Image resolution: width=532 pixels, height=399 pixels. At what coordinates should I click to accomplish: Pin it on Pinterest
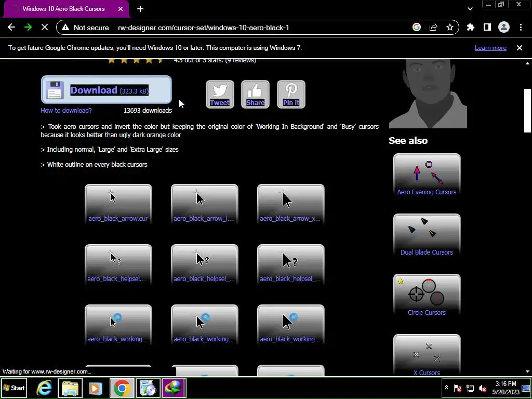pyautogui.click(x=291, y=95)
